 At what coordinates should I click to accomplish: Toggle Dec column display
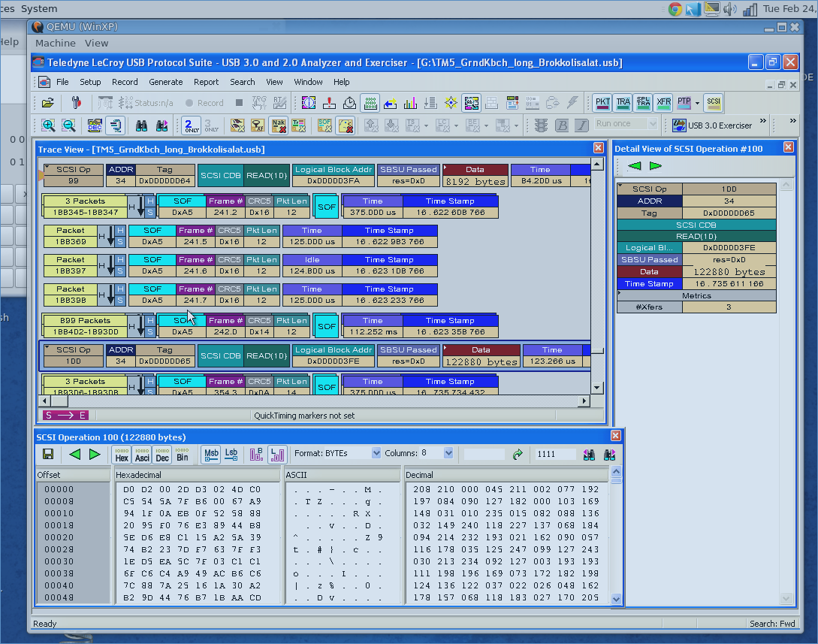(x=162, y=455)
